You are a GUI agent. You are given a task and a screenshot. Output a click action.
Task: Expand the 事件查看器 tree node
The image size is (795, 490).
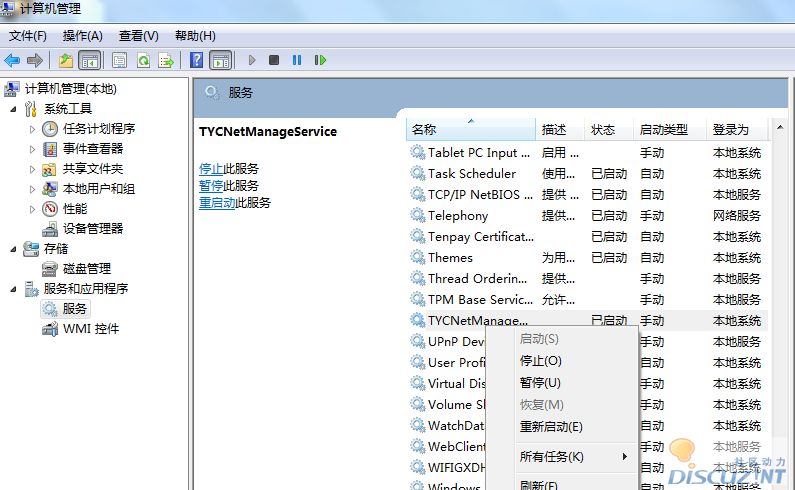32,149
